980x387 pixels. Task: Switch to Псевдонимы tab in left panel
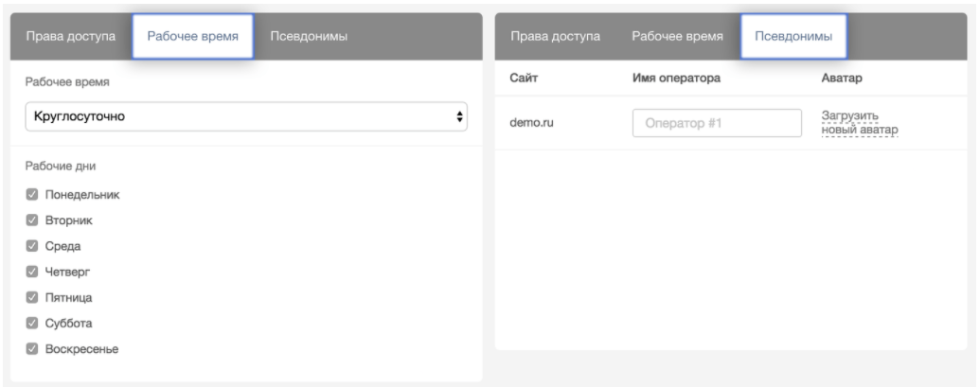click(x=309, y=36)
